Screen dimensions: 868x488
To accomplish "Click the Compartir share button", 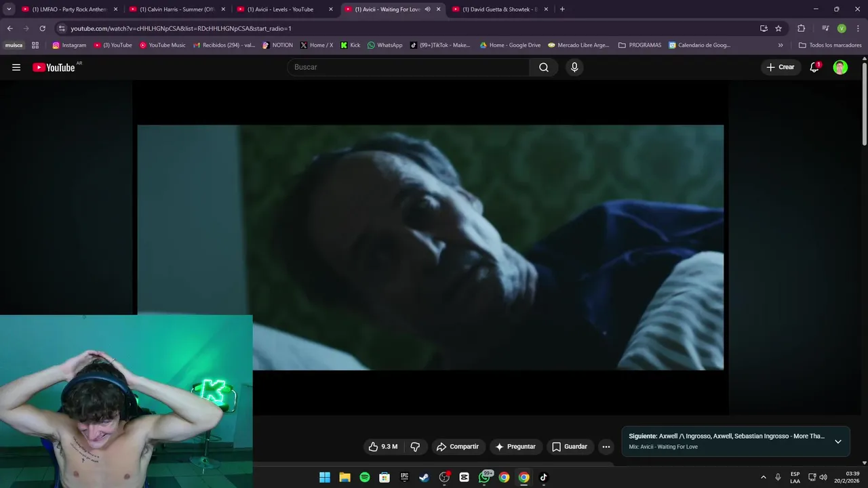I will tap(458, 447).
